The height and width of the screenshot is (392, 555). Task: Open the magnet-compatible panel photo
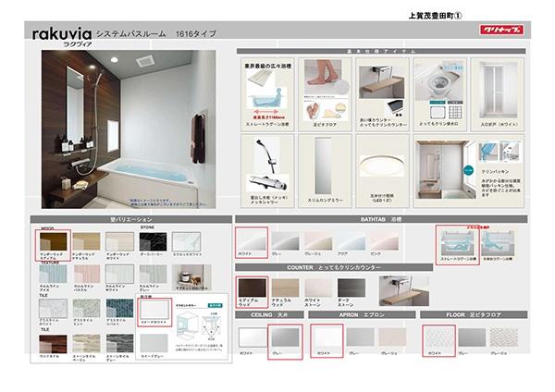[191, 277]
